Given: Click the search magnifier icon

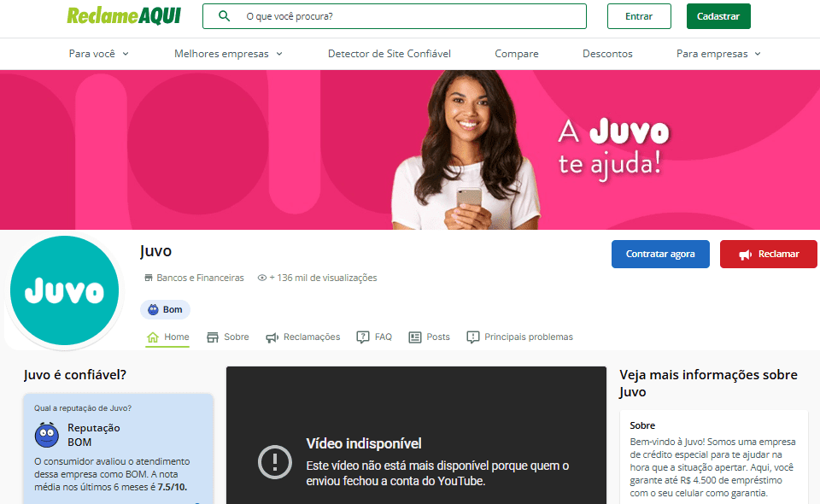Looking at the screenshot, I should [225, 16].
